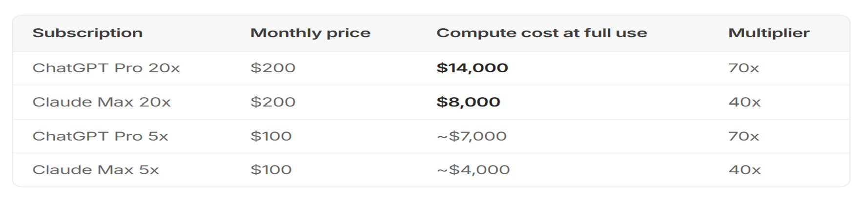Click $100 price in Claude Max 5x row
Image resolution: width=868 pixels, height=207 pixels.
coord(271,170)
